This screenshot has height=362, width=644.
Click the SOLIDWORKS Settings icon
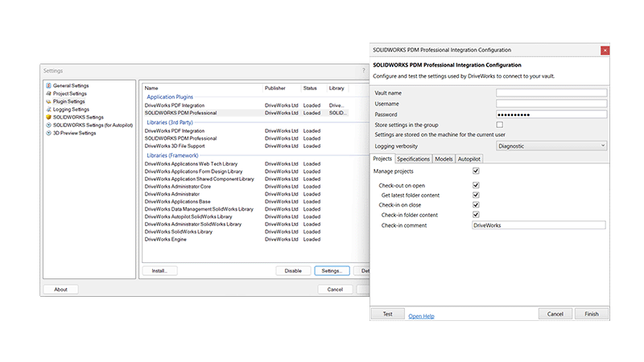pos(48,117)
